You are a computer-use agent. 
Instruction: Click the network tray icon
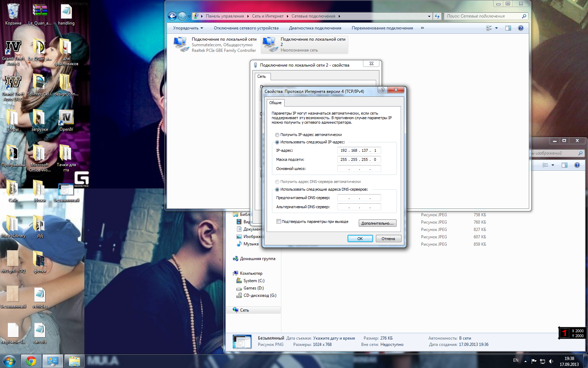coord(542,361)
